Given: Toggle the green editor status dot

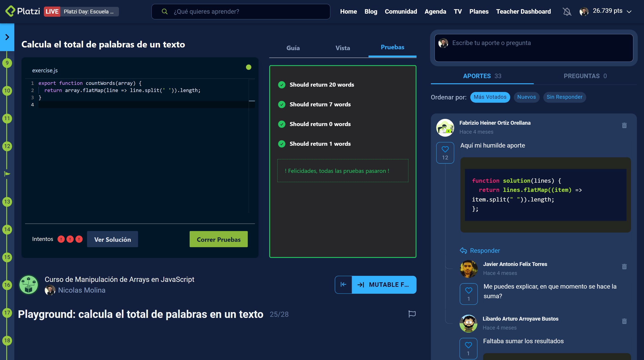Looking at the screenshot, I should (x=249, y=67).
